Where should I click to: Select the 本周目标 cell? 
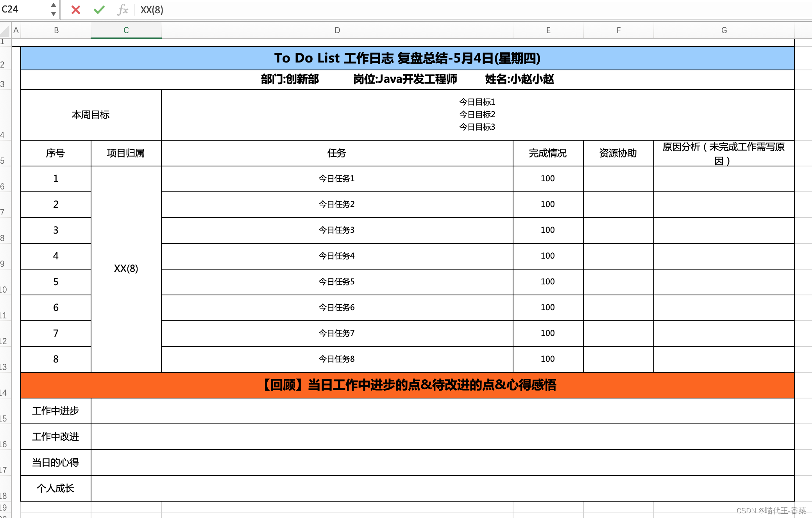click(91, 115)
